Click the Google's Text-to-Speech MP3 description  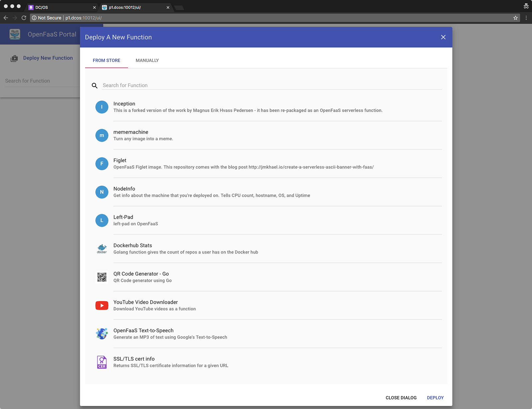pyautogui.click(x=170, y=337)
